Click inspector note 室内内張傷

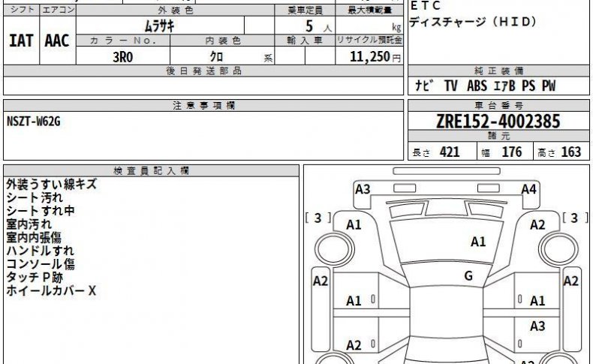[34, 237]
